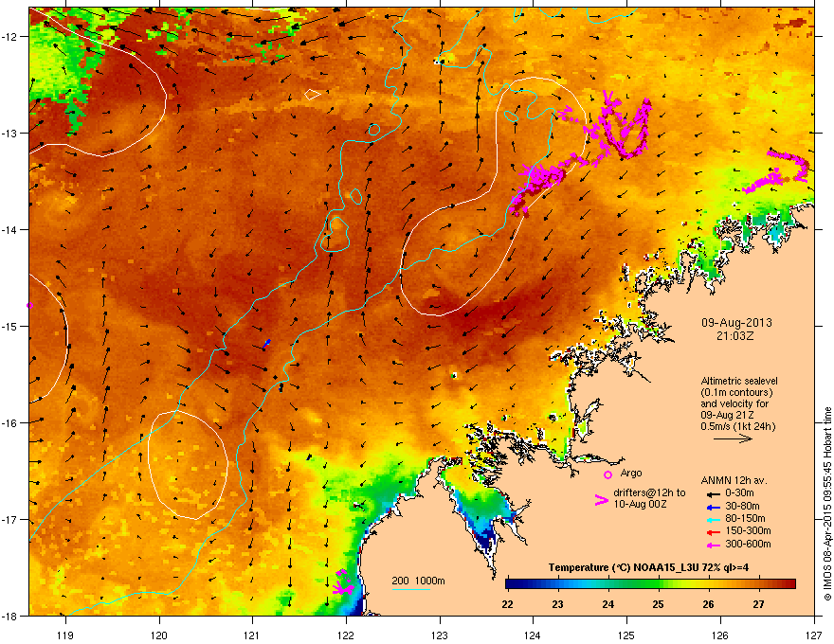Image resolution: width=834 pixels, height=644 pixels.
Task: Click the time label 21:03Z
Action: point(735,336)
